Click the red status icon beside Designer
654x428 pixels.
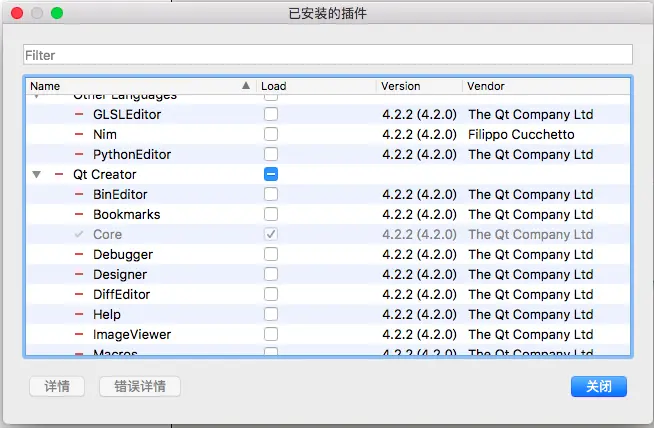coord(79,274)
